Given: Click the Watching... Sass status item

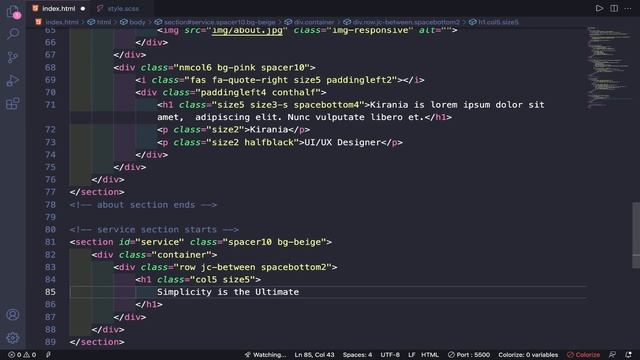Looking at the screenshot, I should pos(265,355).
